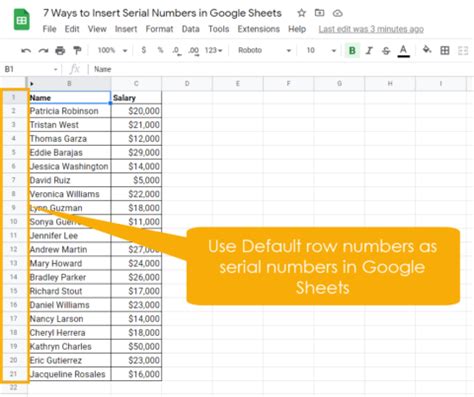Select column B header
Viewport: 474px width, 397px height.
coord(69,84)
